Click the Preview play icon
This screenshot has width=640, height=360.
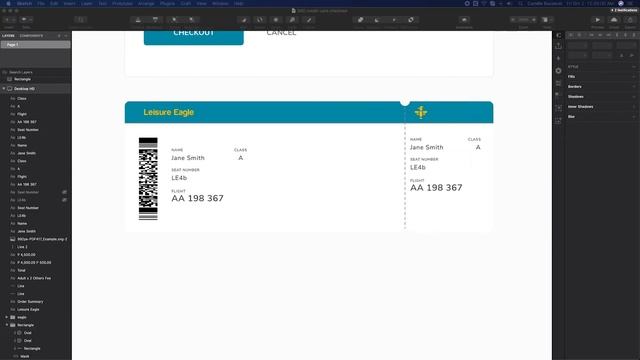(x=598, y=20)
